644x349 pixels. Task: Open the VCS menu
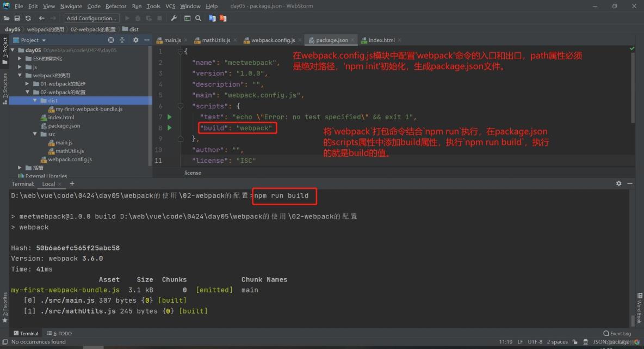coord(171,6)
